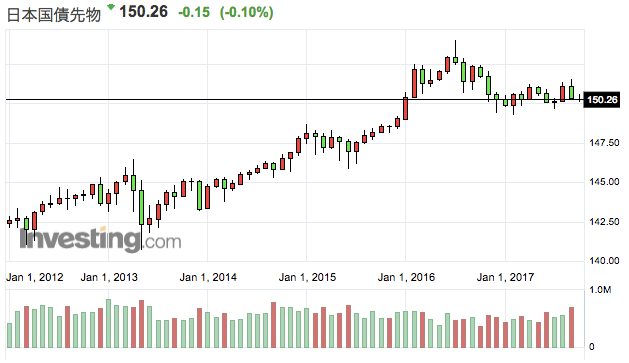Click the tallest green volume bar near 2013
This screenshot has height=363, width=629.
[x=108, y=323]
